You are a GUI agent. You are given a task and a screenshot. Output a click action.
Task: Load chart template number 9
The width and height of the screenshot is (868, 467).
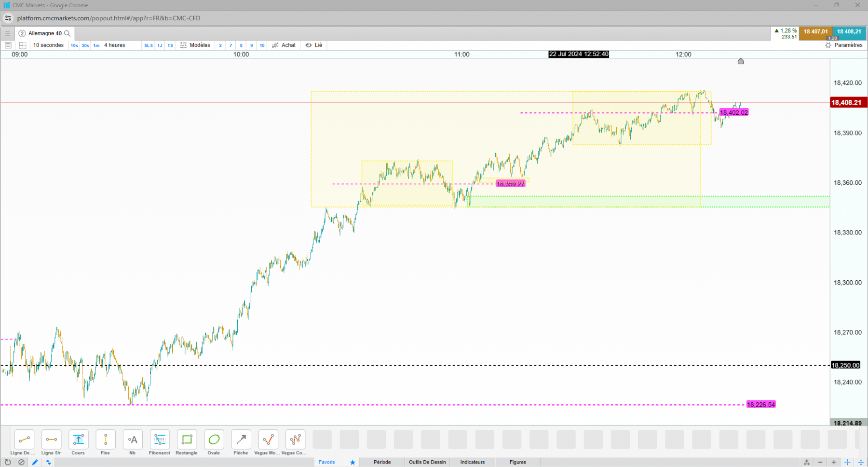tap(251, 45)
